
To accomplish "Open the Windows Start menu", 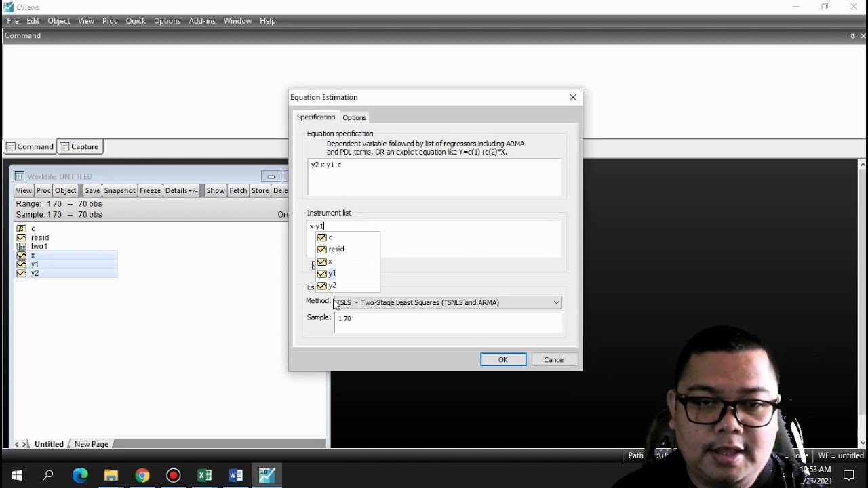I will [x=17, y=475].
